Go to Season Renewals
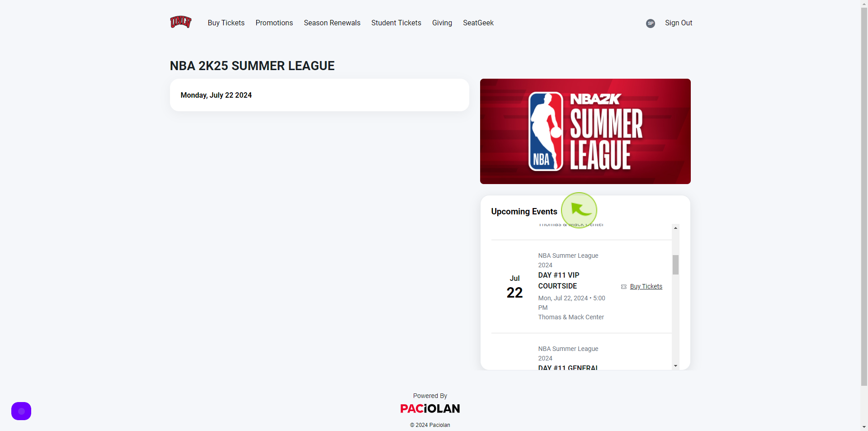Image resolution: width=868 pixels, height=431 pixels. tap(332, 23)
